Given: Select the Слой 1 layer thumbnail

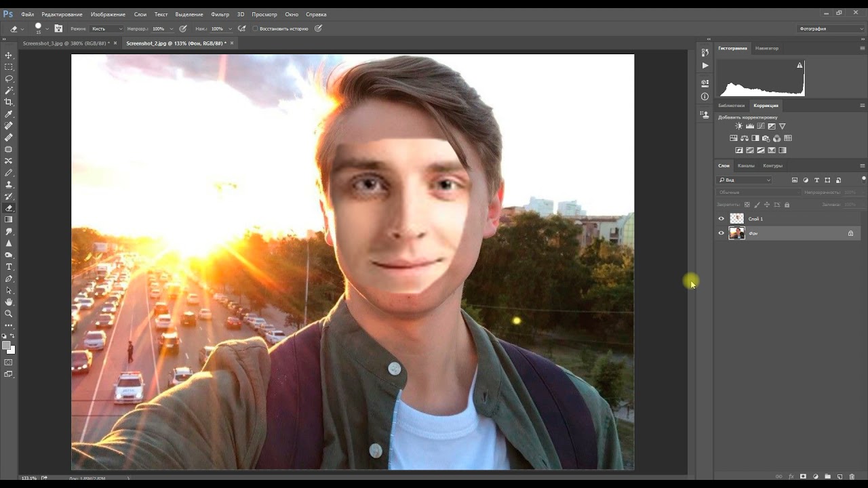Looking at the screenshot, I should tap(736, 219).
